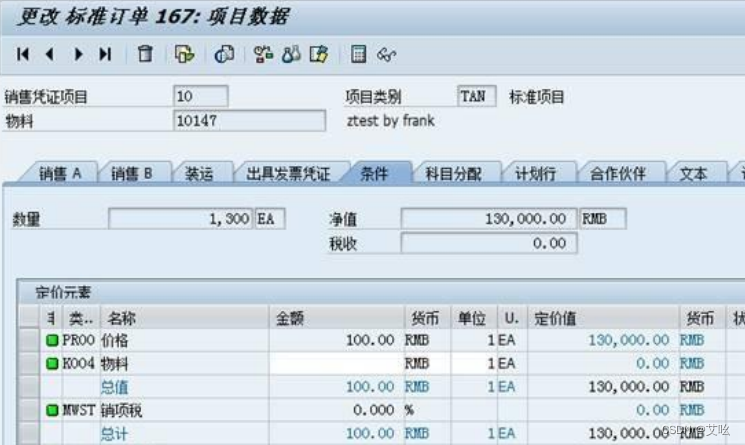Click the 名称 column header
Viewport: 745px width, 445px height.
point(184,318)
